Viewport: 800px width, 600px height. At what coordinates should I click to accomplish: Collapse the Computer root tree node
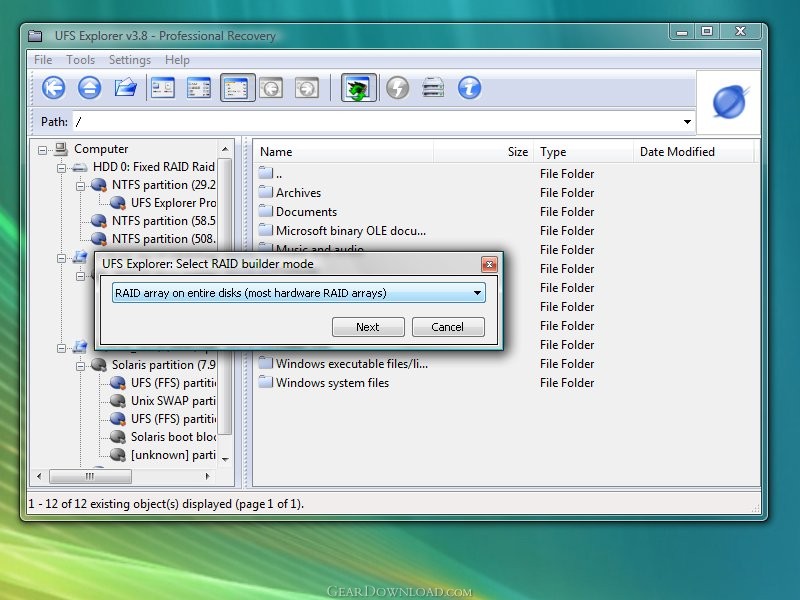tap(43, 149)
